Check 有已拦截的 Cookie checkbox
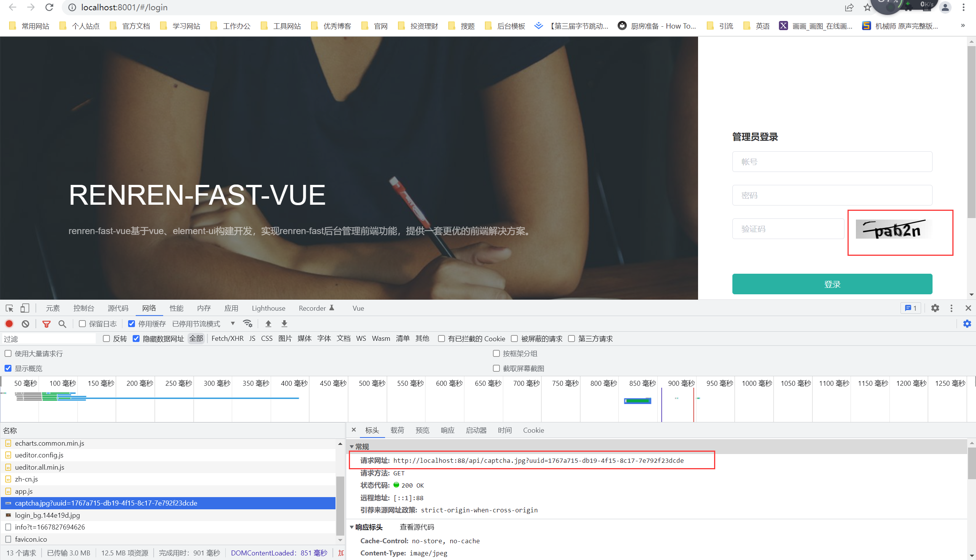The width and height of the screenshot is (976, 560). [441, 339]
